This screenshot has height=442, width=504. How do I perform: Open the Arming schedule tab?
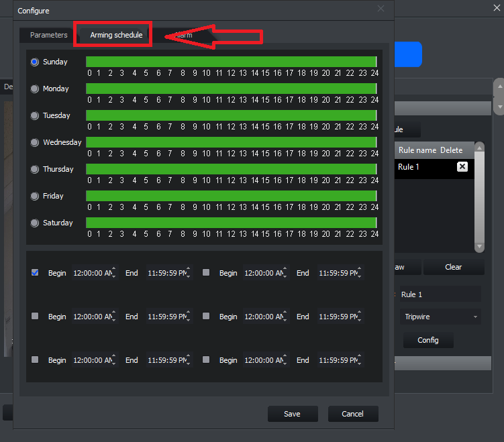(116, 35)
